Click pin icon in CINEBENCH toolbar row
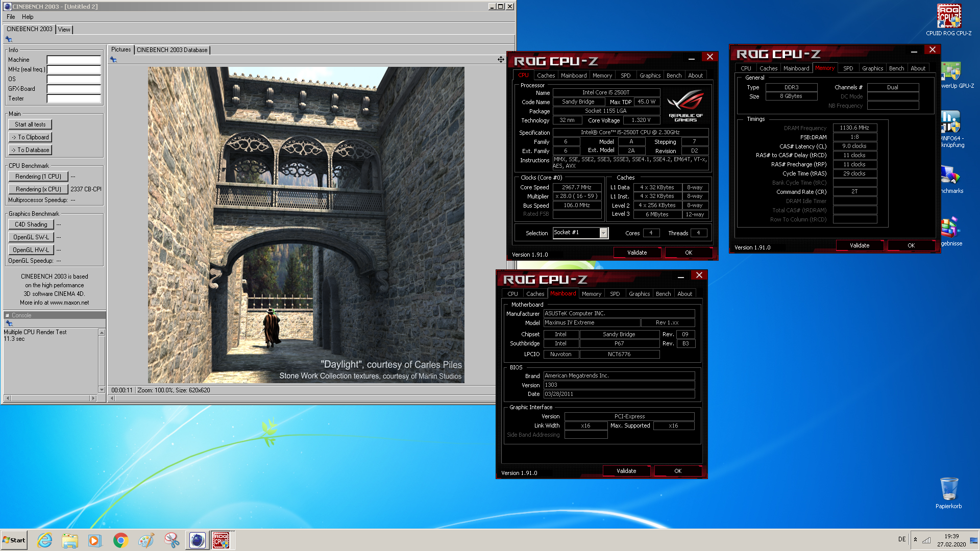The height and width of the screenshot is (551, 980). tap(9, 39)
